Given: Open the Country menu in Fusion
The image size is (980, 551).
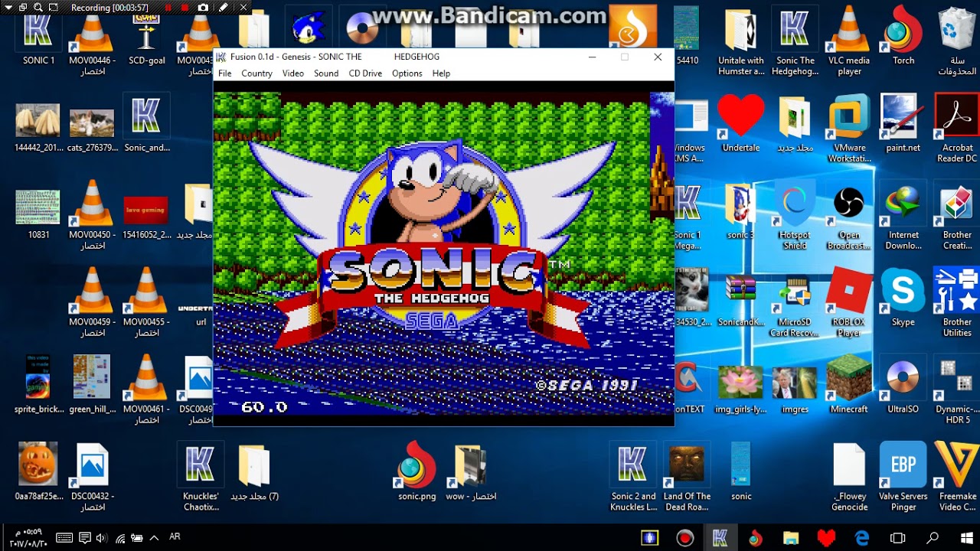Looking at the screenshot, I should click(256, 73).
